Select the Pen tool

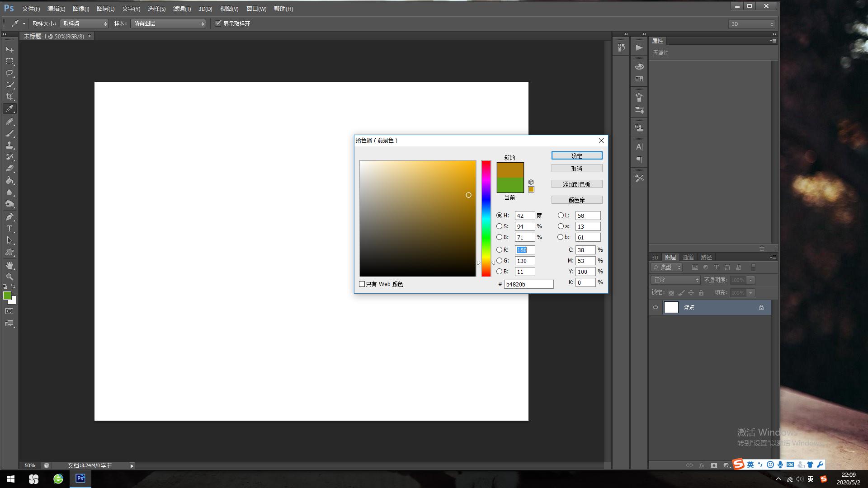tap(9, 217)
